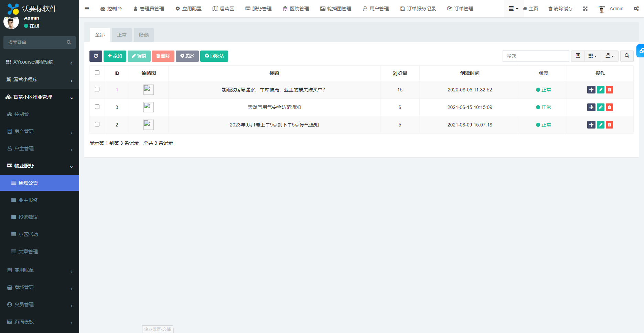Tick the checkbox for row ID 1
This screenshot has width=644, height=333.
(97, 89)
